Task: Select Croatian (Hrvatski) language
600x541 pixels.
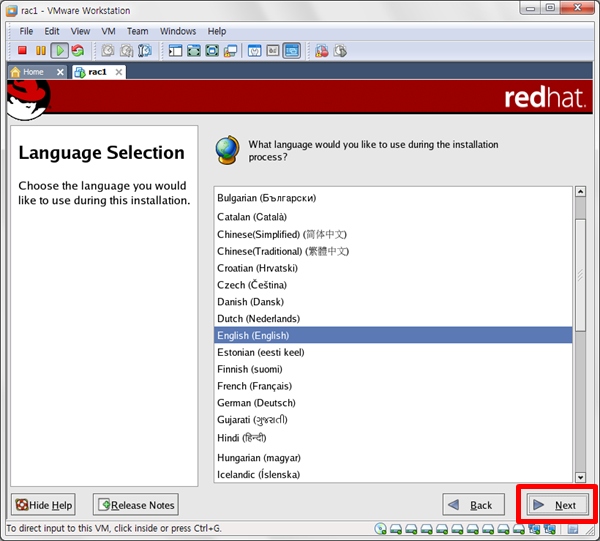Action: coord(393,268)
